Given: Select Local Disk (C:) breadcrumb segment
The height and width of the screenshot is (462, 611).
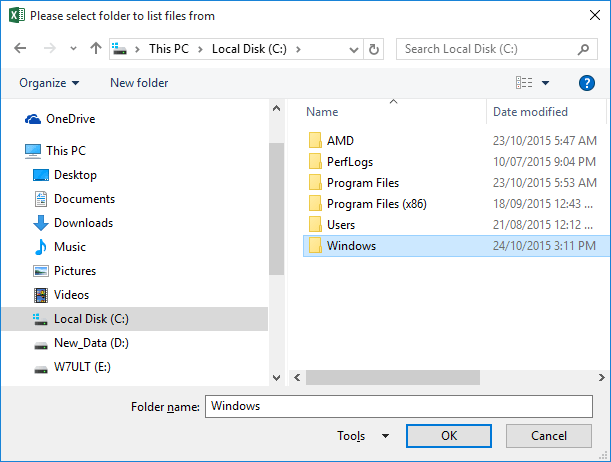Looking at the screenshot, I should point(249,49).
